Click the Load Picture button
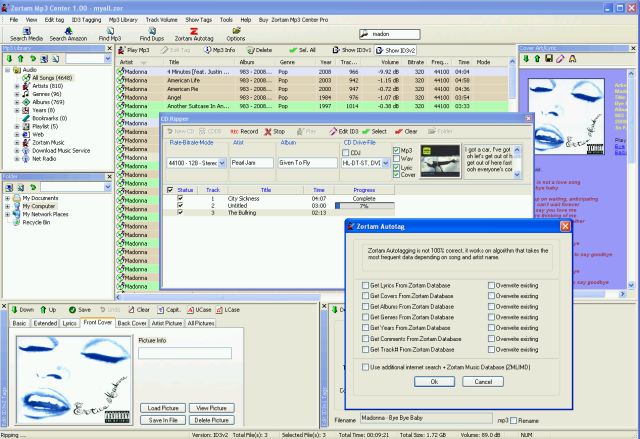 [162, 409]
